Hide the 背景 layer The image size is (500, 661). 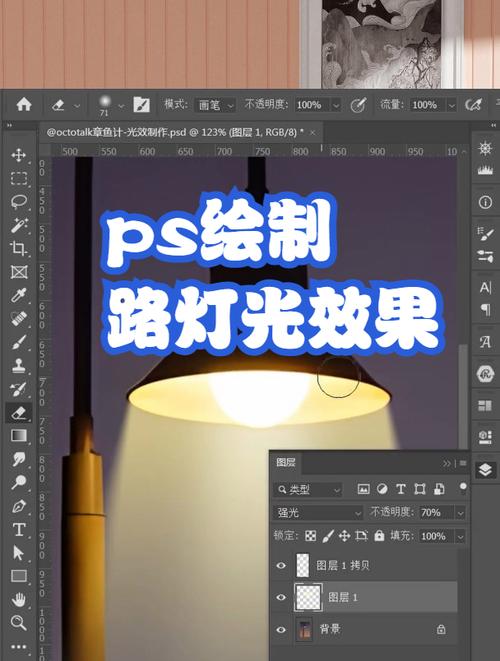tap(281, 629)
